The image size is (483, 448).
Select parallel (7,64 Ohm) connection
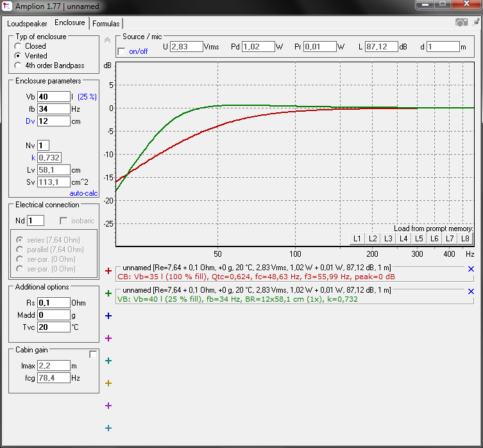pyautogui.click(x=20, y=250)
